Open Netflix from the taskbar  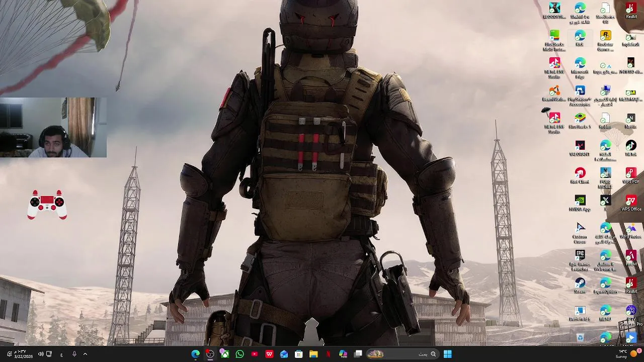[x=329, y=354]
